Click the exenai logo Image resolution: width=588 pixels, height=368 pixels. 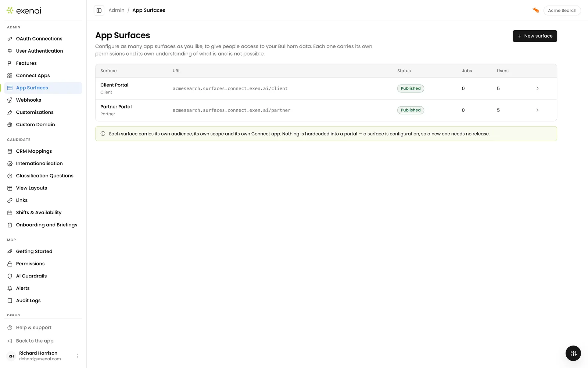(24, 11)
